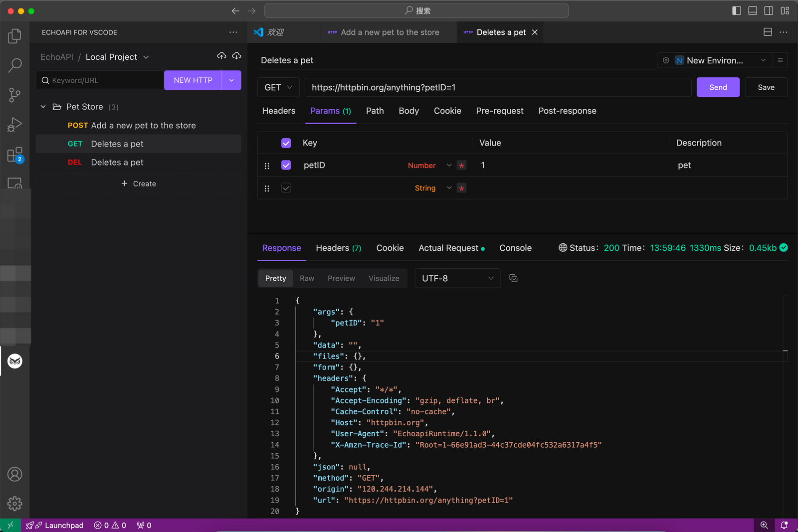Open the environment management hamburger icon
798x532 pixels.
pos(780,60)
